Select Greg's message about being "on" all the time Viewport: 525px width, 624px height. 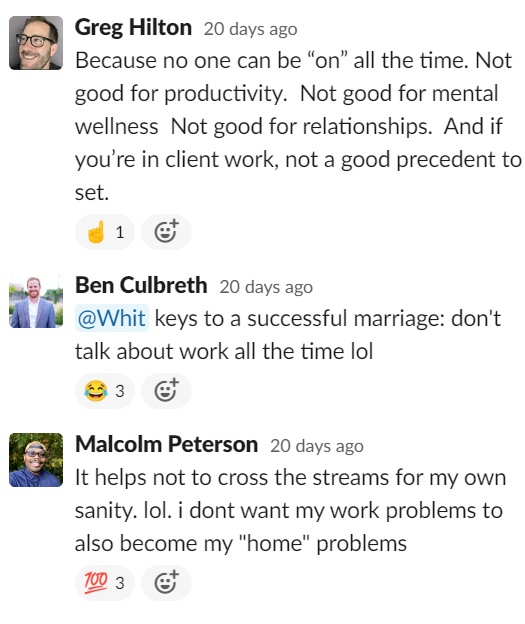coord(298,127)
